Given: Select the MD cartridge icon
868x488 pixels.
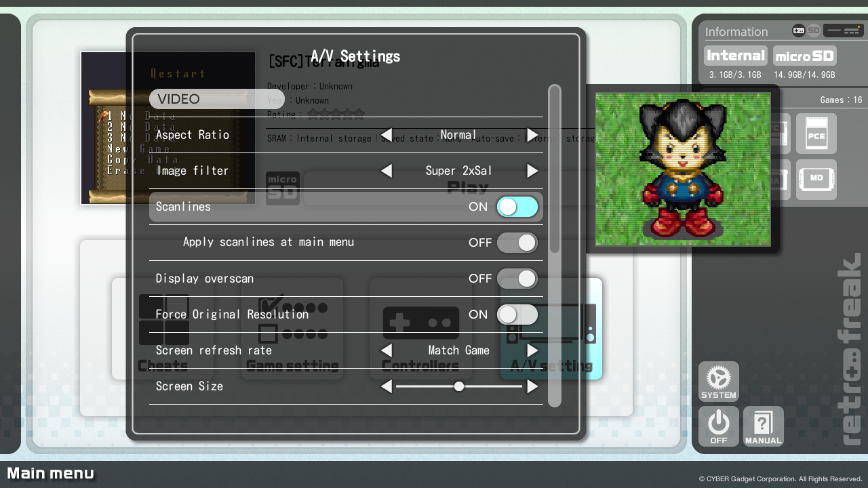Looking at the screenshot, I should click(816, 180).
